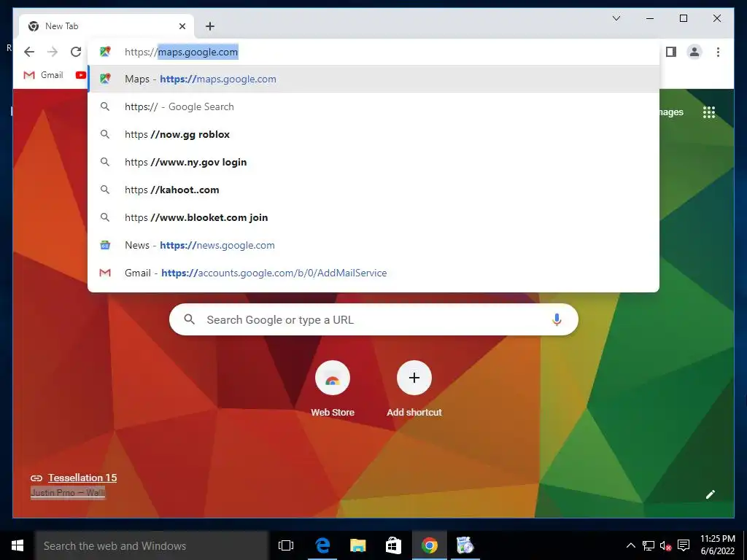Viewport: 747px width, 560px height.
Task: Pick the 'www.ny.gov login' suggestion
Action: click(x=373, y=162)
